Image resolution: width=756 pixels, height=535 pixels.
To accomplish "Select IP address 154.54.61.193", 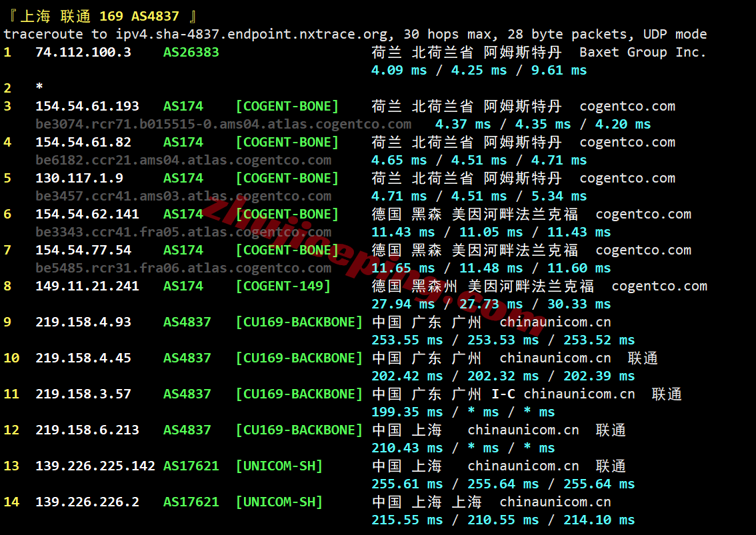I will [x=87, y=106].
